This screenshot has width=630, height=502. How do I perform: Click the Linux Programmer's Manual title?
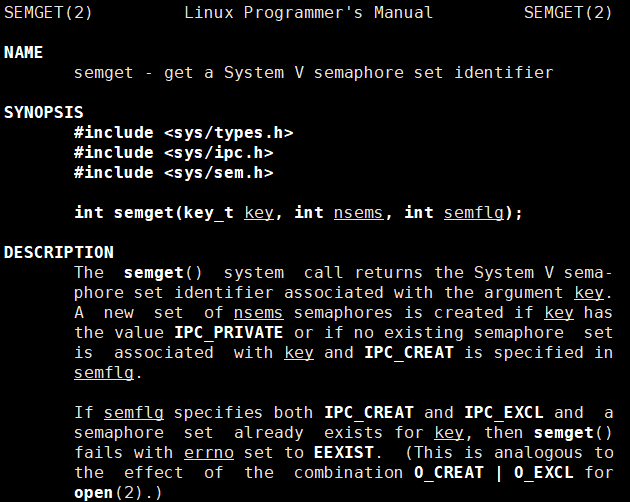coord(308,13)
